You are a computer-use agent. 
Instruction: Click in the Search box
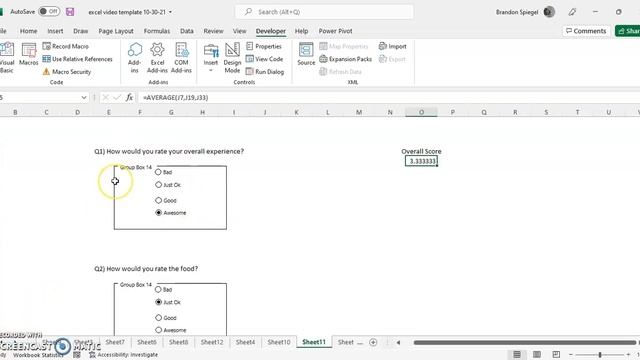(324, 12)
